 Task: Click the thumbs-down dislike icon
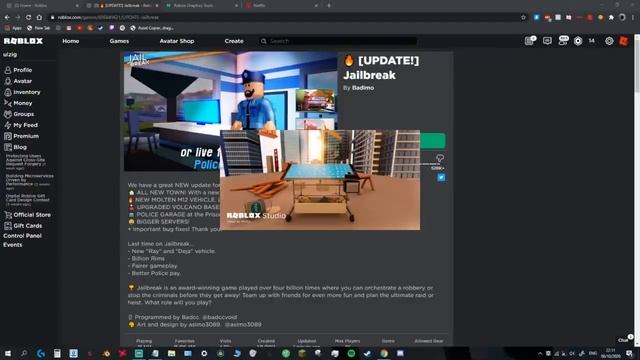(440, 158)
